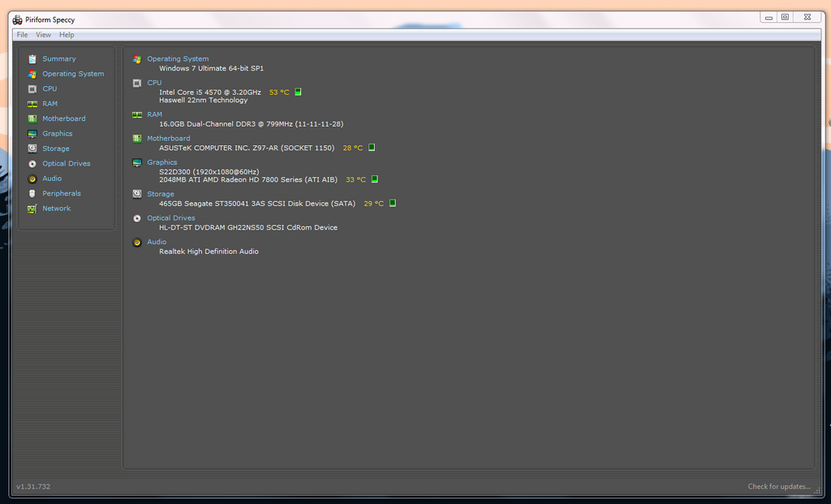
Task: Click the Operating System Windows flag sidebar icon
Action: point(32,74)
